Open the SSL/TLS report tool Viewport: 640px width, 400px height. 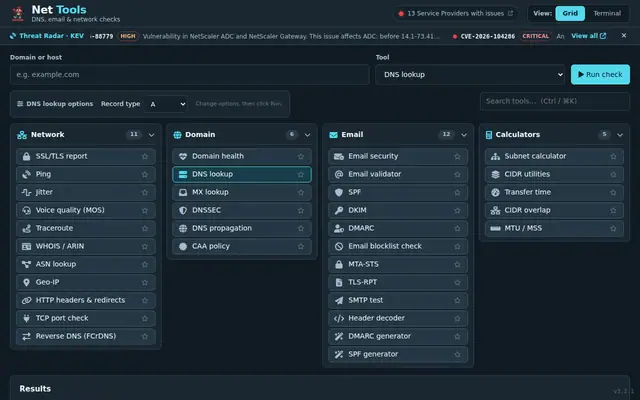pyautogui.click(x=86, y=156)
